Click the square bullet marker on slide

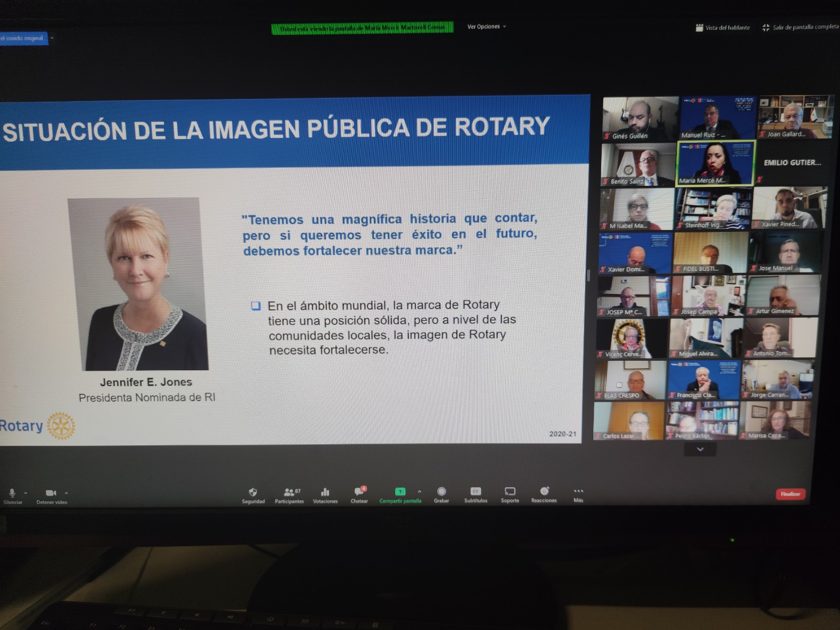pyautogui.click(x=256, y=306)
